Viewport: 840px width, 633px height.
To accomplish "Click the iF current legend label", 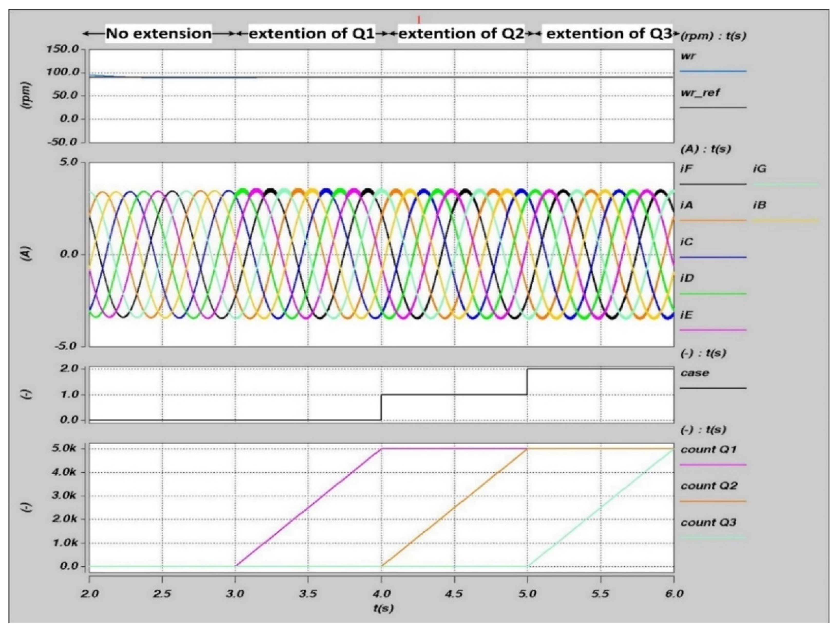I will pos(686,168).
